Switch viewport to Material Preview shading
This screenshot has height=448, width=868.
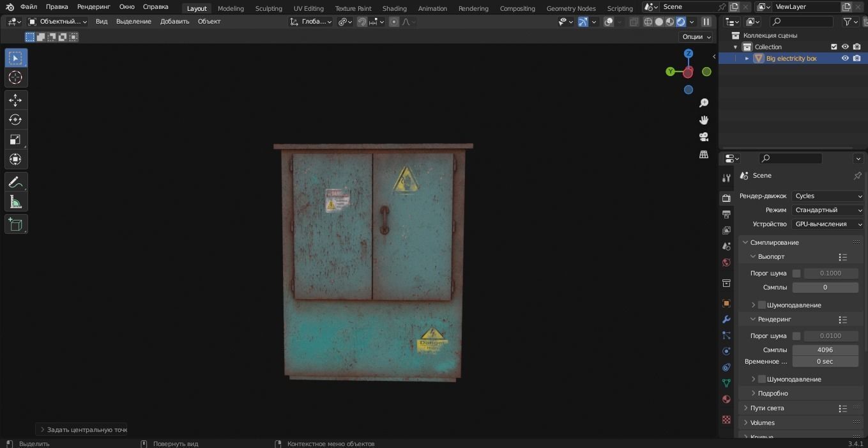pyautogui.click(x=670, y=22)
